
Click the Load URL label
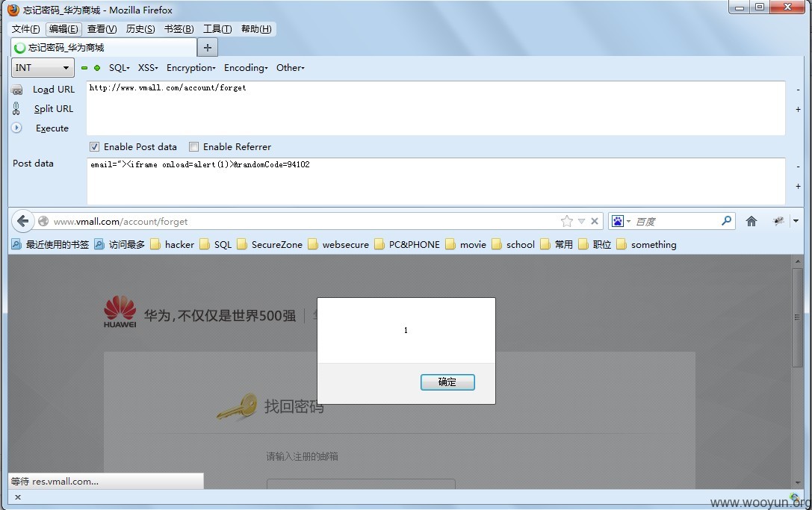[x=53, y=90]
